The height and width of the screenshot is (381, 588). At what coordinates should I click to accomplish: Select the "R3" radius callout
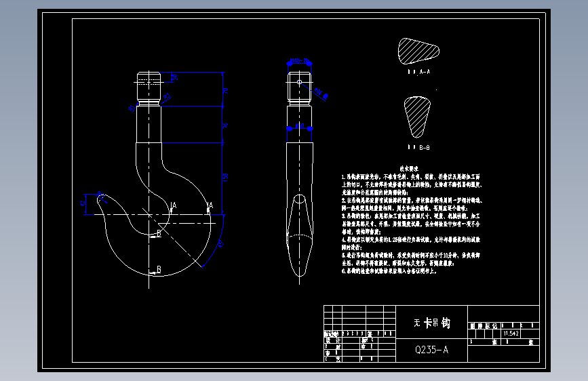tap(168, 97)
